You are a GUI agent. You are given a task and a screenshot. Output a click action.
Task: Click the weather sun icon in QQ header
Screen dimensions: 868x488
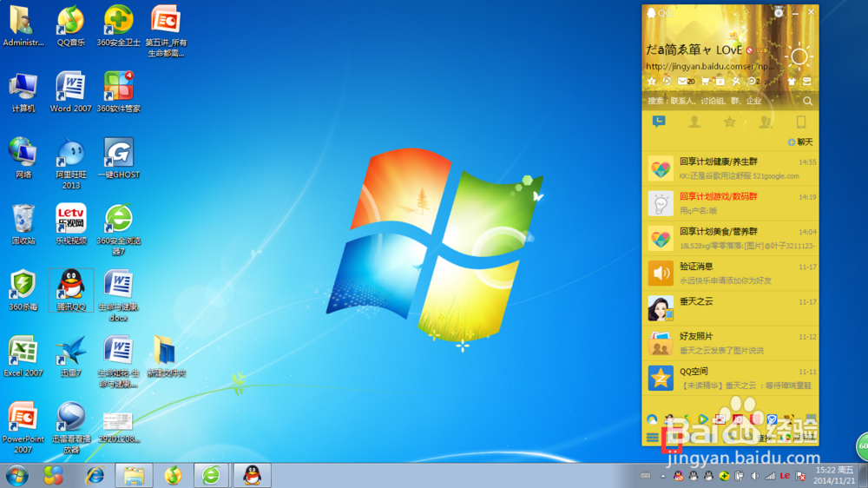(x=799, y=56)
